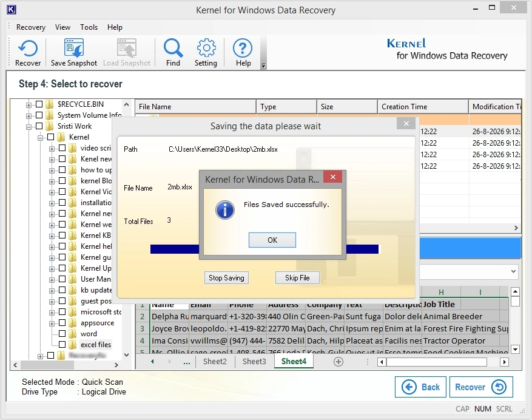Viewport: 532px width, 420px height.
Task: Check the User Man folder checkbox
Action: [62, 279]
